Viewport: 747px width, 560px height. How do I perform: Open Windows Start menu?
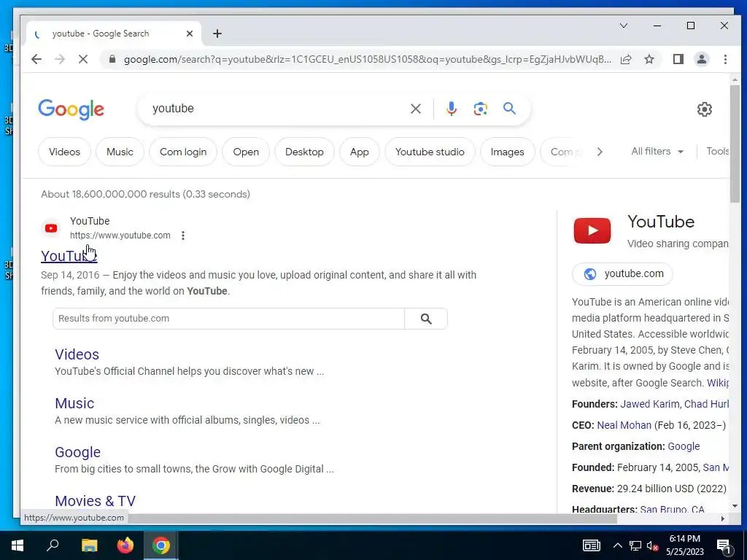tap(18, 545)
